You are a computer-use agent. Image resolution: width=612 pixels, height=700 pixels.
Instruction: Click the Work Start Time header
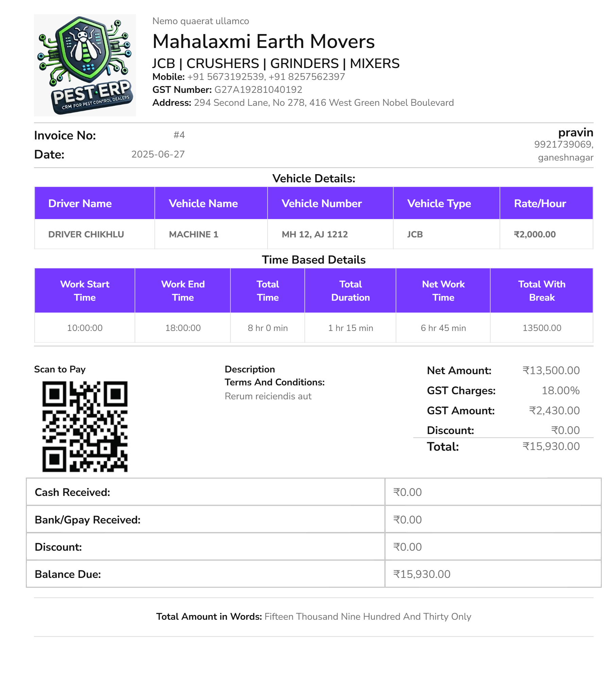point(85,290)
